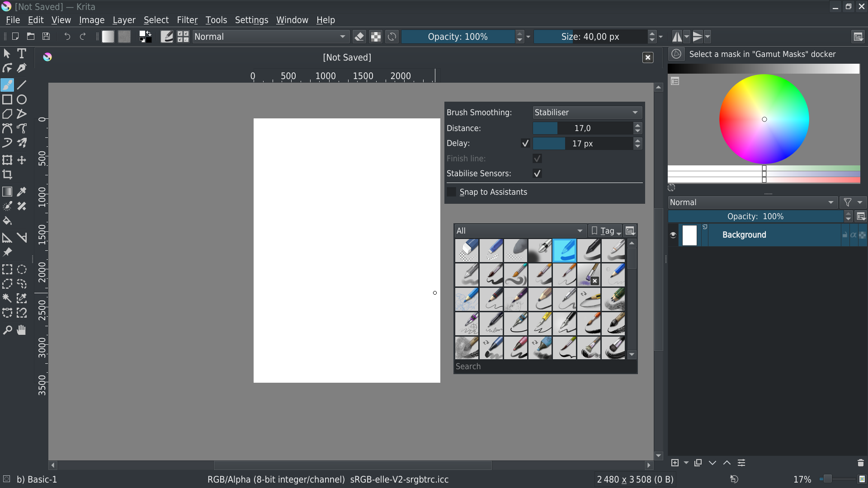Toggle eraser mode in toolbar
868x488 pixels.
click(359, 37)
